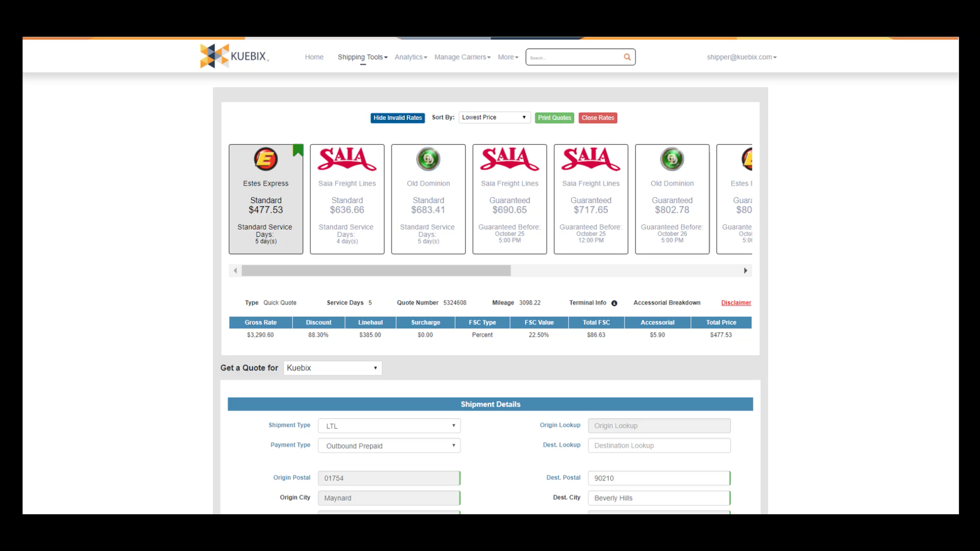Image resolution: width=980 pixels, height=551 pixels.
Task: Click Old Dominion logo on $802.78 quote
Action: (x=672, y=159)
